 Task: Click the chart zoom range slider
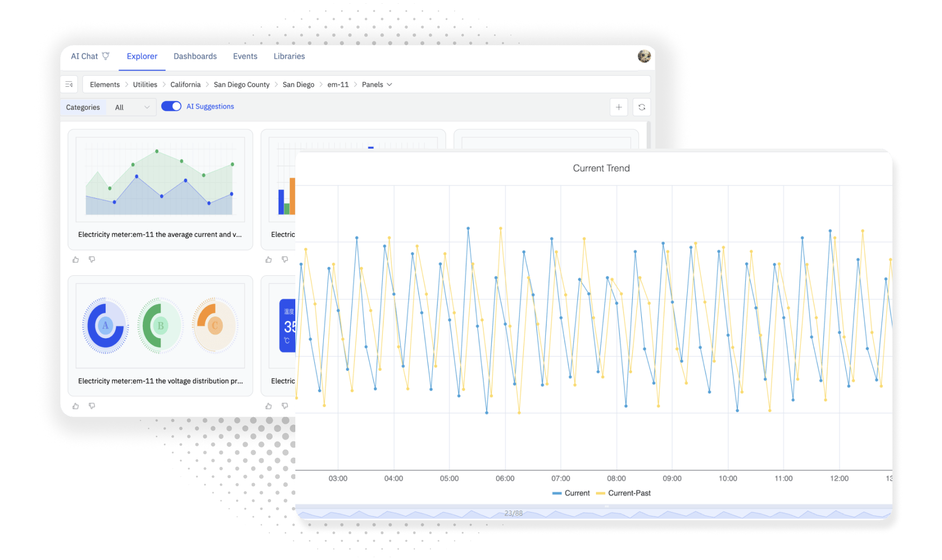click(593, 513)
